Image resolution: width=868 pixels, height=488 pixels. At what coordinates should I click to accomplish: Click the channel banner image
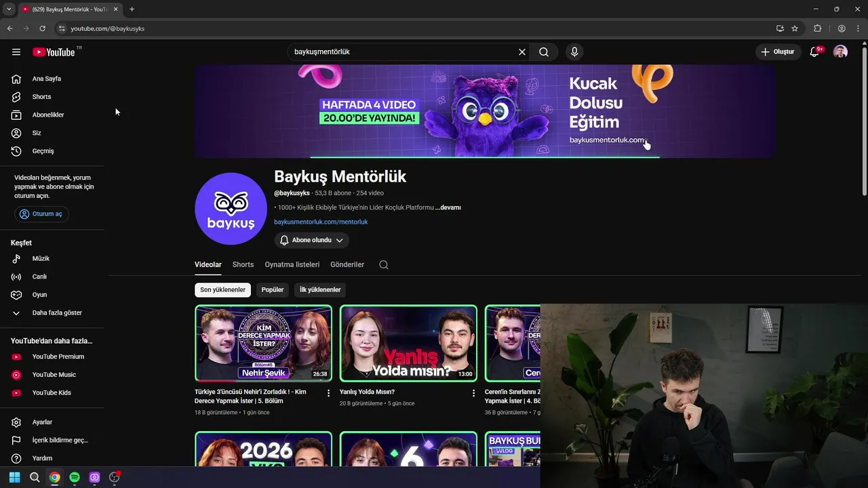pos(485,111)
